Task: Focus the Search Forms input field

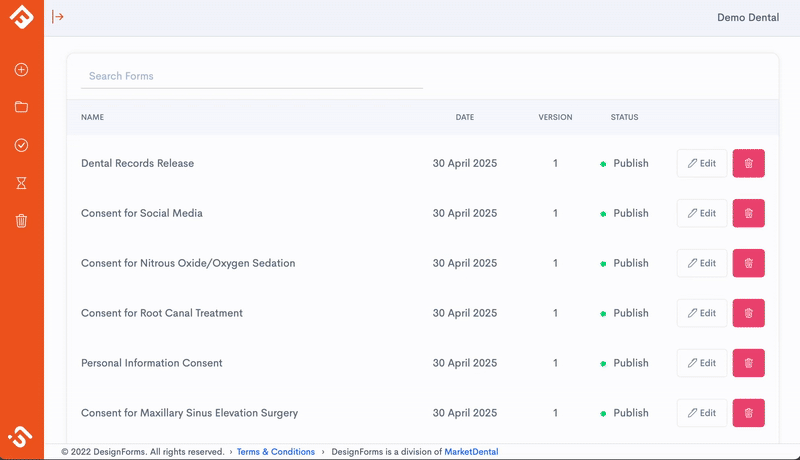Action: (x=252, y=76)
